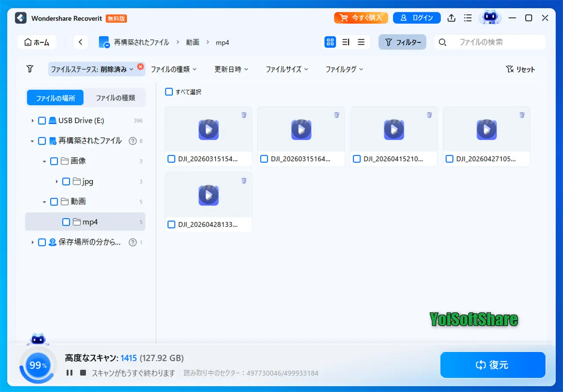
Task: Click trash icon on DJI_20260315164... thumbnail
Action: (x=336, y=115)
